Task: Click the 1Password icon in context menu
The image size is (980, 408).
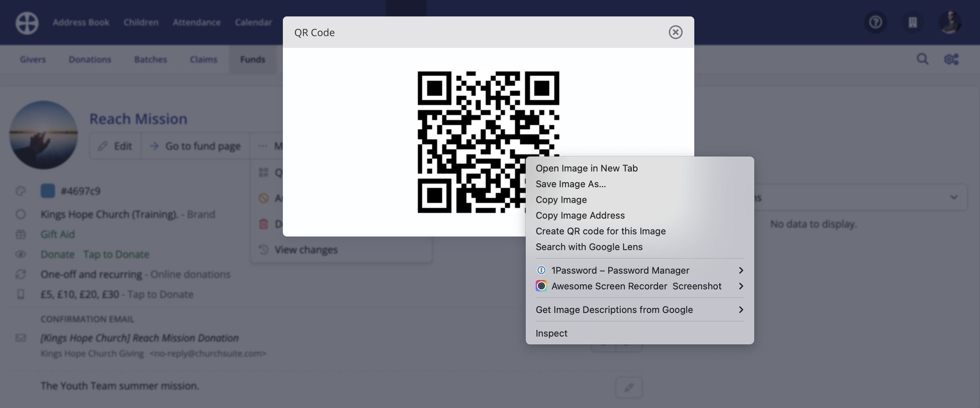Action: pos(541,270)
